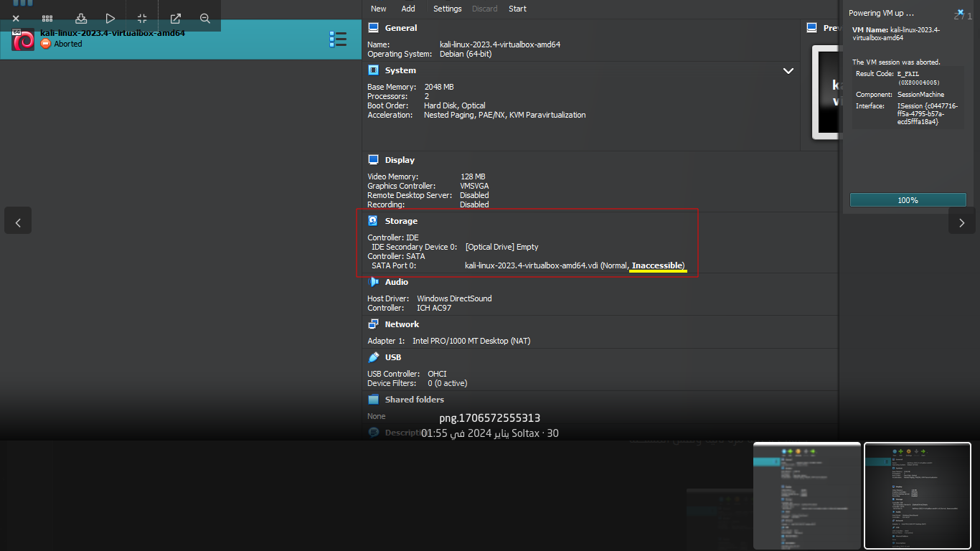
Task: Download the image with the tray icon
Action: click(81, 19)
